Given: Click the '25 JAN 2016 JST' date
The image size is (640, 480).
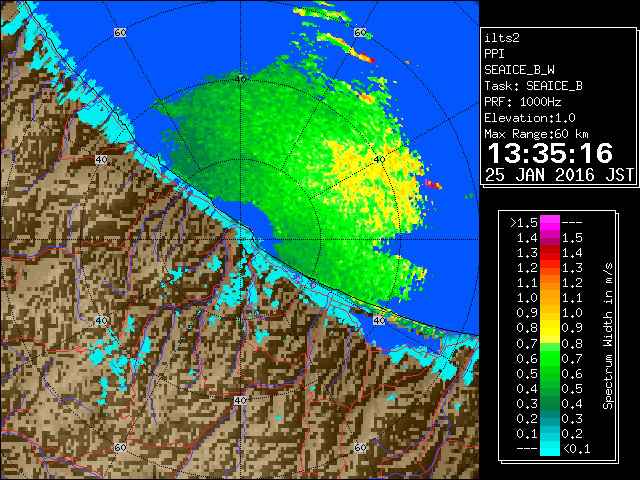Looking at the screenshot, I should pyautogui.click(x=559, y=175).
